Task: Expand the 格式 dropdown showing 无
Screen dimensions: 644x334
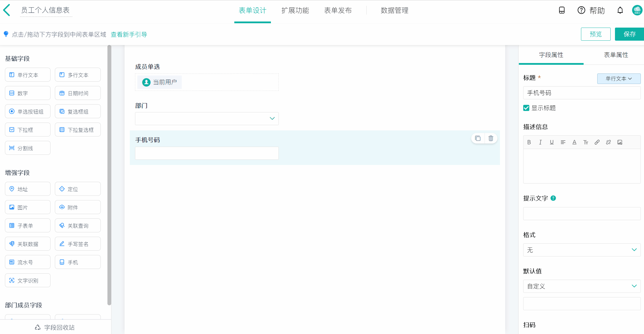Action: (x=582, y=250)
